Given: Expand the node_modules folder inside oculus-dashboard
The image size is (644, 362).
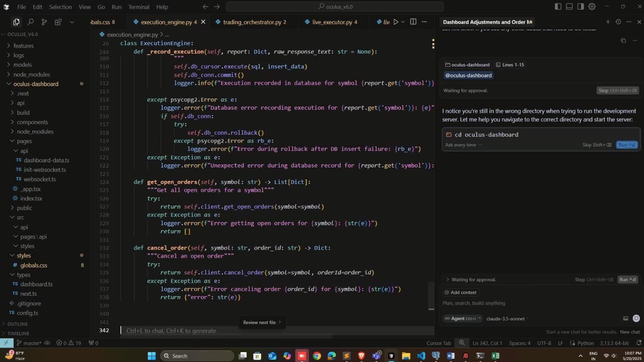Looking at the screenshot, I should [x=35, y=132].
